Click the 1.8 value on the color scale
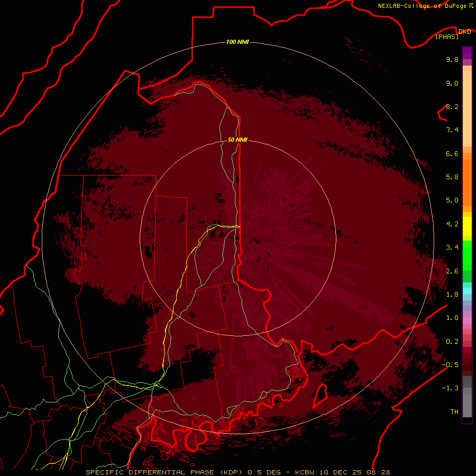The width and height of the screenshot is (476, 476). point(452,295)
